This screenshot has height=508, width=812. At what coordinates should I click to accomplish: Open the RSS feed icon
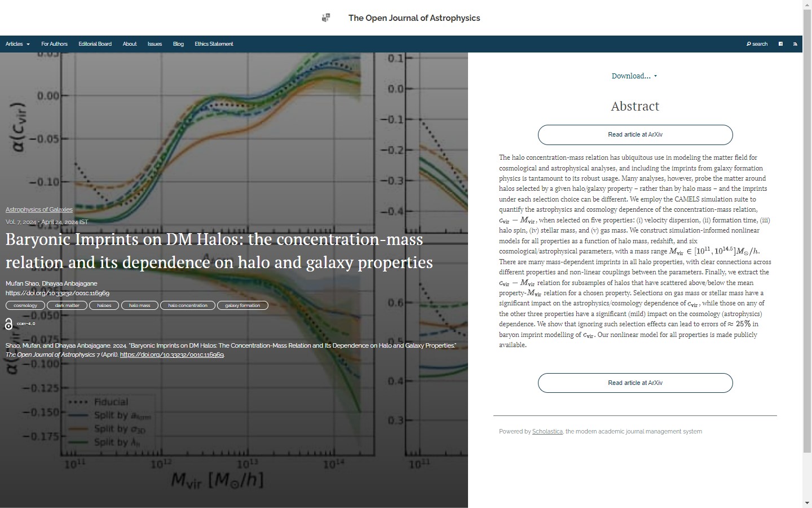(795, 44)
